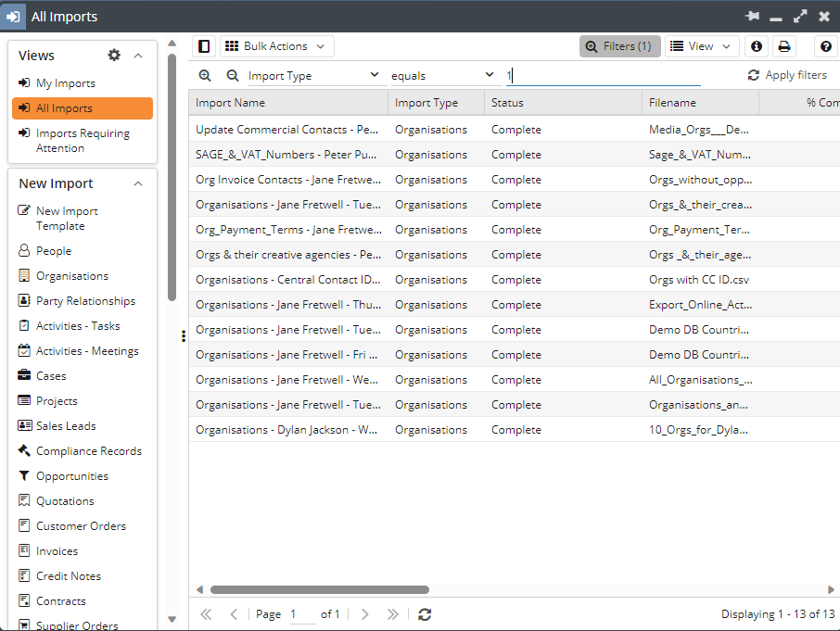This screenshot has height=631, width=840.
Task: Click the People person icon
Action: [x=24, y=250]
